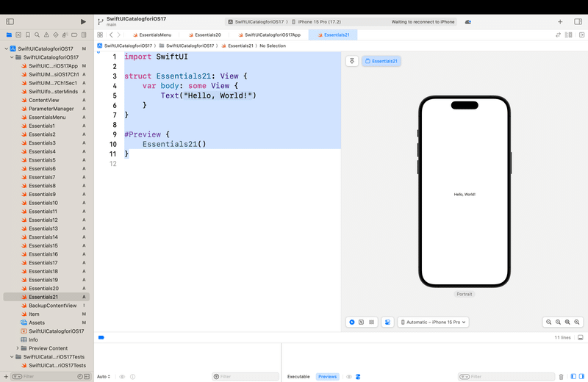Viewport: 588px width, 382px height.
Task: Click the console Filter field
Action: click(x=506, y=376)
